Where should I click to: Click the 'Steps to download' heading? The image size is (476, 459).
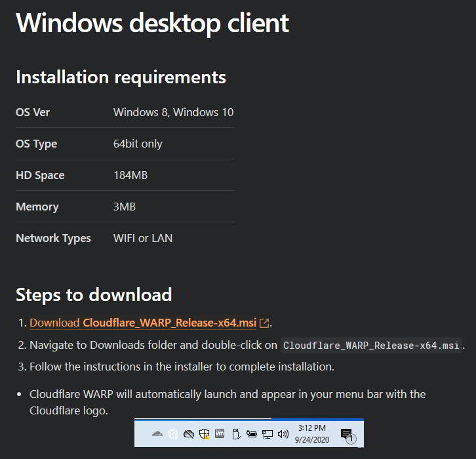94,295
